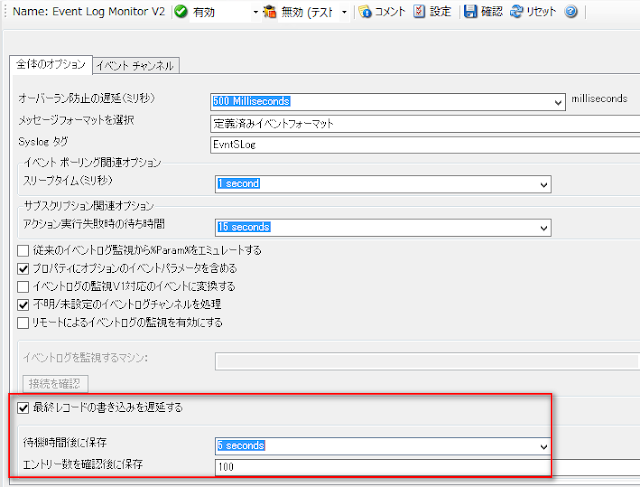The width and height of the screenshot is (640, 487).
Task: Enable 従来のイベントログ監視から%Param%をエミュレートする checkbox
Action: click(x=23, y=250)
